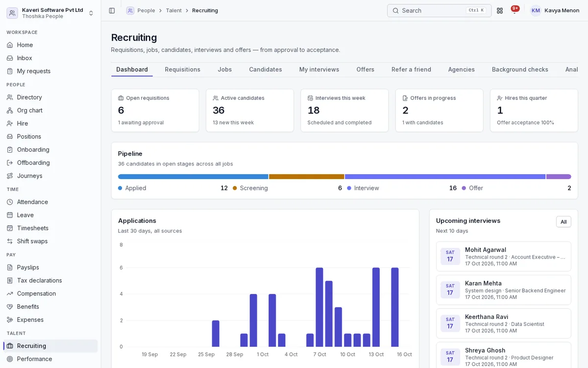Open the Offers in progress card
588x368 pixels.
(440, 110)
